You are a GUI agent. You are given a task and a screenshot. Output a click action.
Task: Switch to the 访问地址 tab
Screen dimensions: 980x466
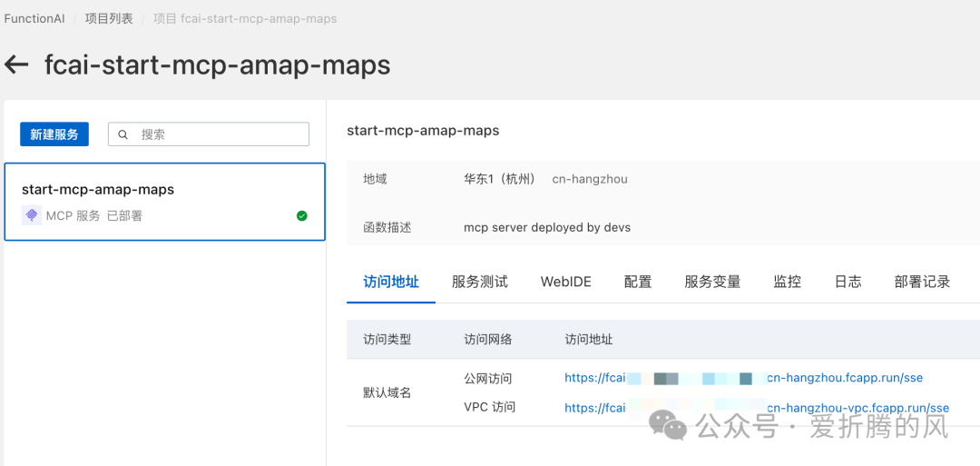coord(391,282)
